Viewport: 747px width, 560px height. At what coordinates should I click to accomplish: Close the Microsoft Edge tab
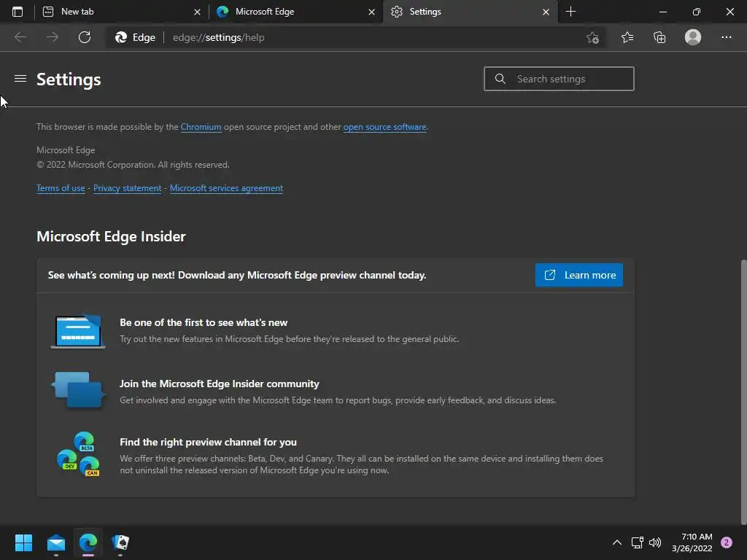click(371, 12)
